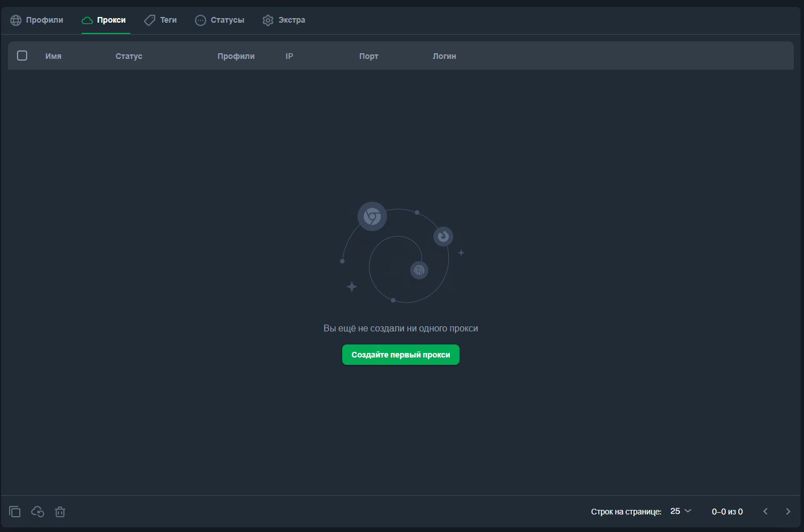Click the Статус column header
This screenshot has width=804, height=532.
[129, 56]
